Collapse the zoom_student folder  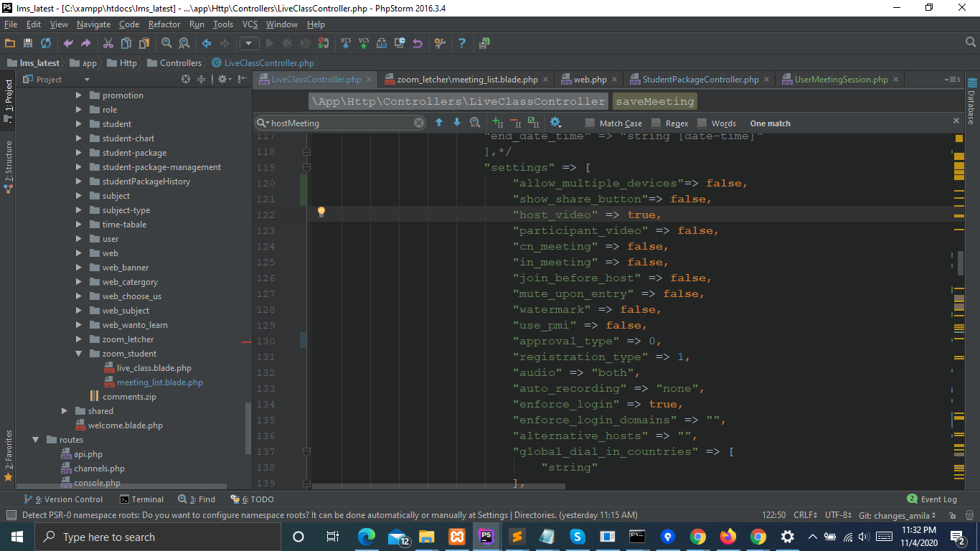pos(79,354)
